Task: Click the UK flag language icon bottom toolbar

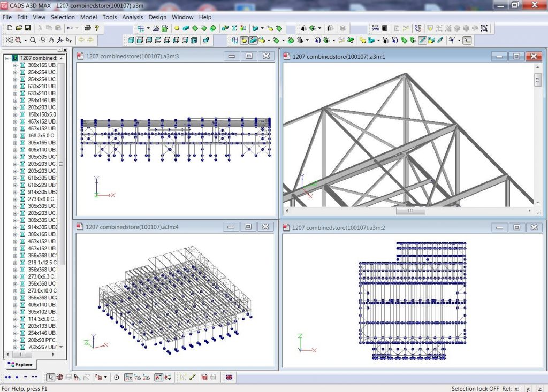Action: [x=229, y=377]
